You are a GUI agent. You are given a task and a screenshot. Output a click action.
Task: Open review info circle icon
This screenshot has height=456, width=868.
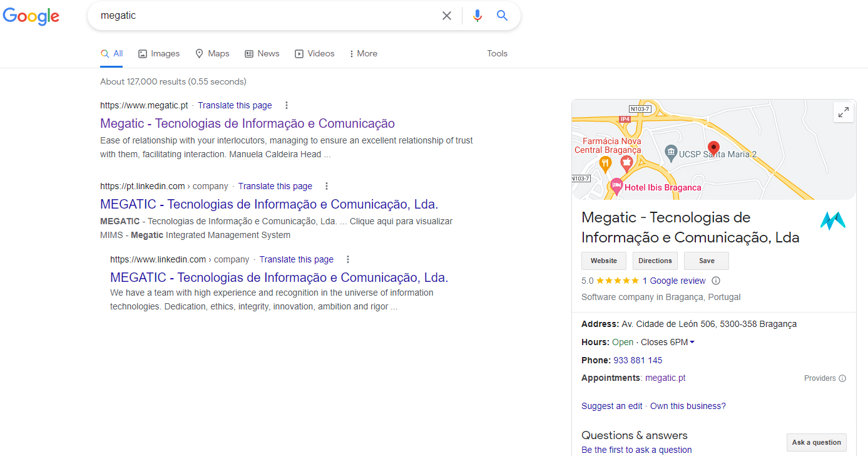[716, 281]
